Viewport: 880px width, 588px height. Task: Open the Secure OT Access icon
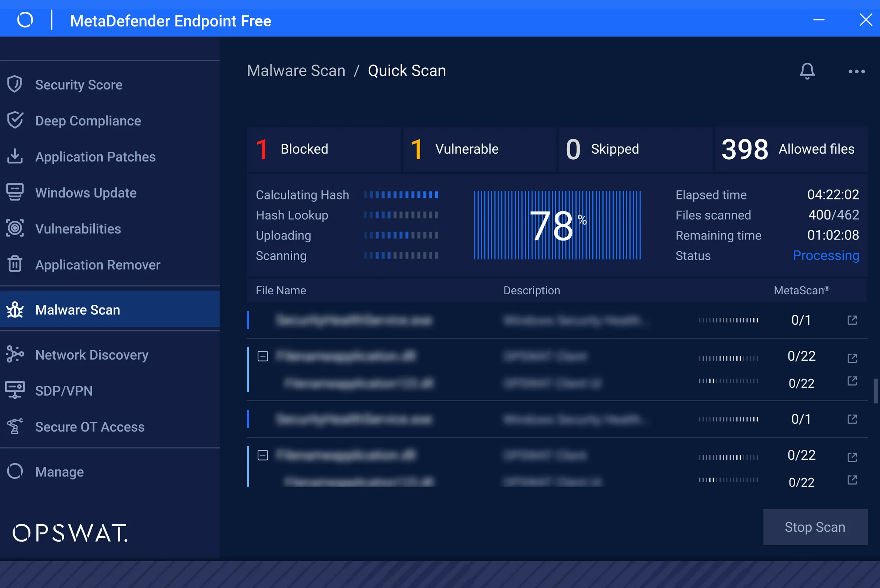pyautogui.click(x=15, y=426)
